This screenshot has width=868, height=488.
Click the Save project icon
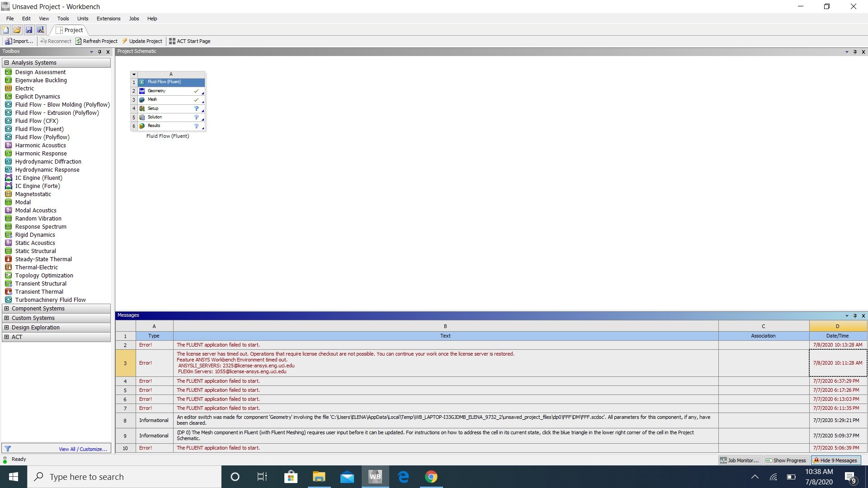(29, 29)
